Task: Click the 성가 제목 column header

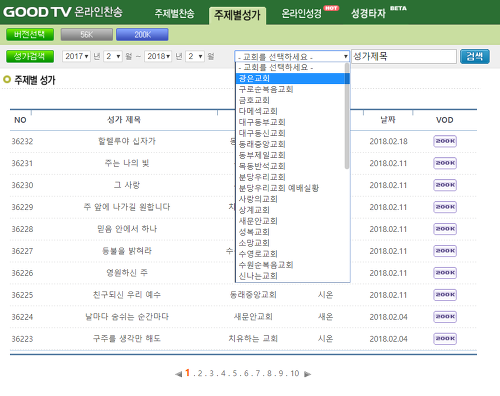Action: click(x=124, y=120)
